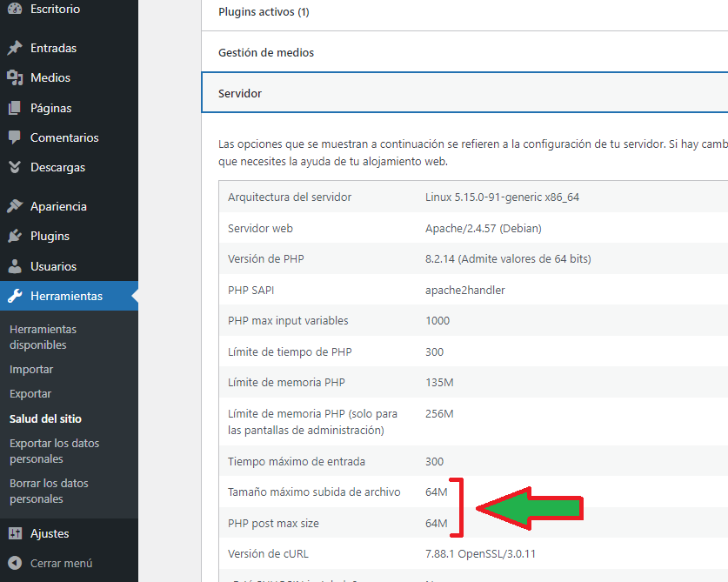Click the Páginas pages icon
Screen dimensions: 728x582
[15, 108]
